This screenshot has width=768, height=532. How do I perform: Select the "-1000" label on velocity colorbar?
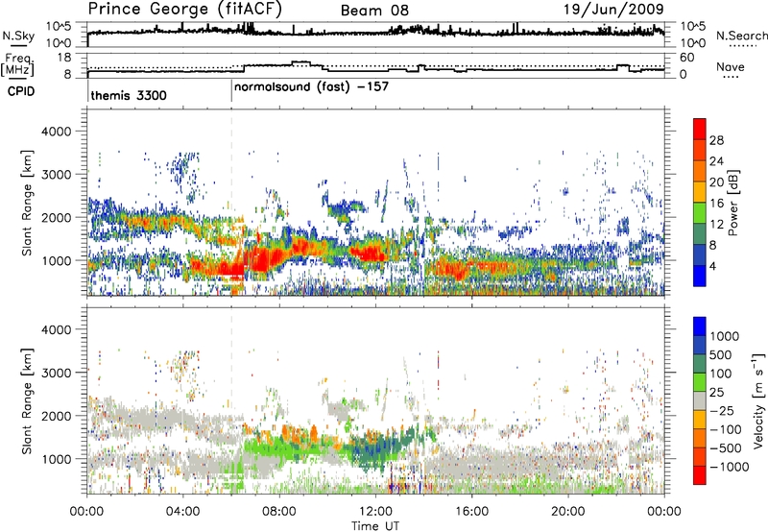pos(729,467)
